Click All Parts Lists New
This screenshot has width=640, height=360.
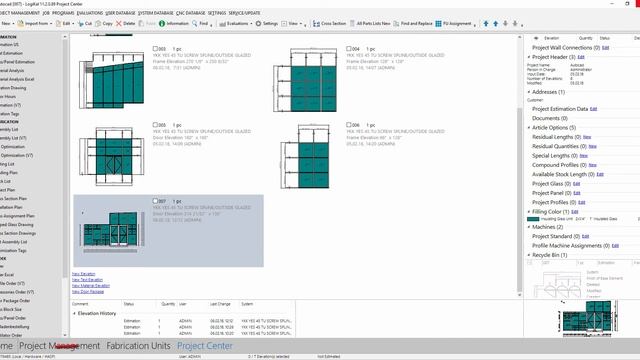coord(370,24)
